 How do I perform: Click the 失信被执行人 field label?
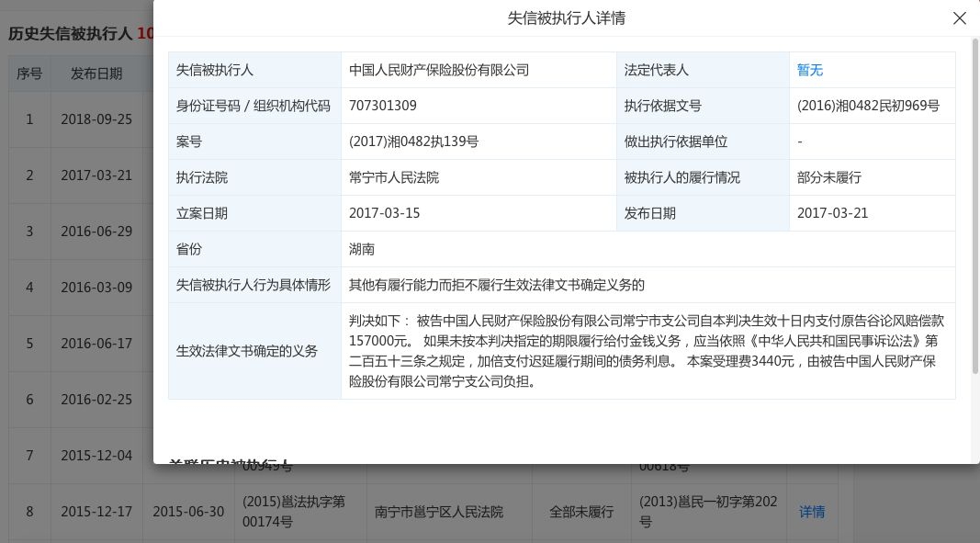[214, 70]
